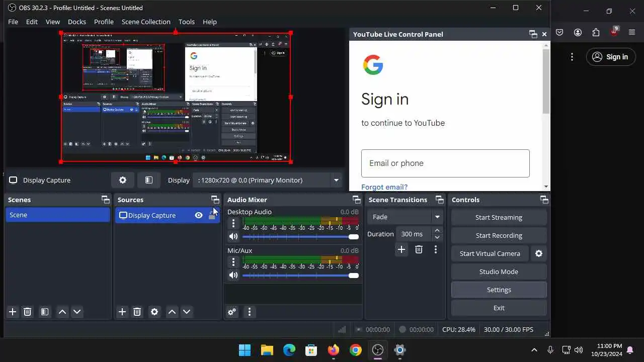The width and height of the screenshot is (644, 362).
Task: Click YouTube panel vertical scrollbar
Action: pyautogui.click(x=546, y=81)
